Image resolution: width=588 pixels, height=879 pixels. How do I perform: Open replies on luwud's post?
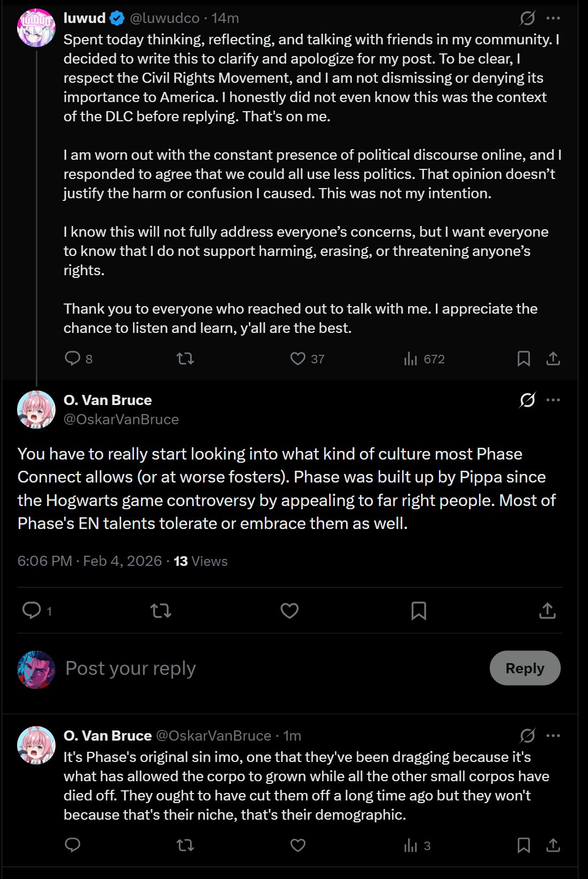tap(73, 359)
